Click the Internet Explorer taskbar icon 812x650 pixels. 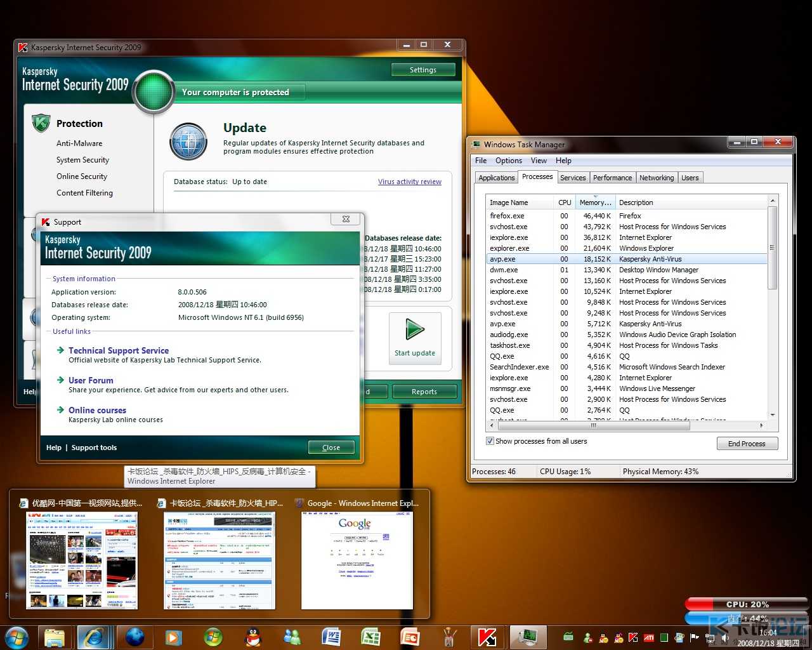coord(95,637)
